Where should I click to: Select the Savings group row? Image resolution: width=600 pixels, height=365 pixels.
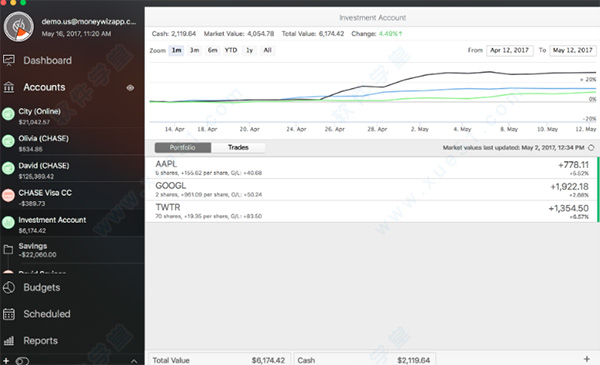click(x=72, y=250)
